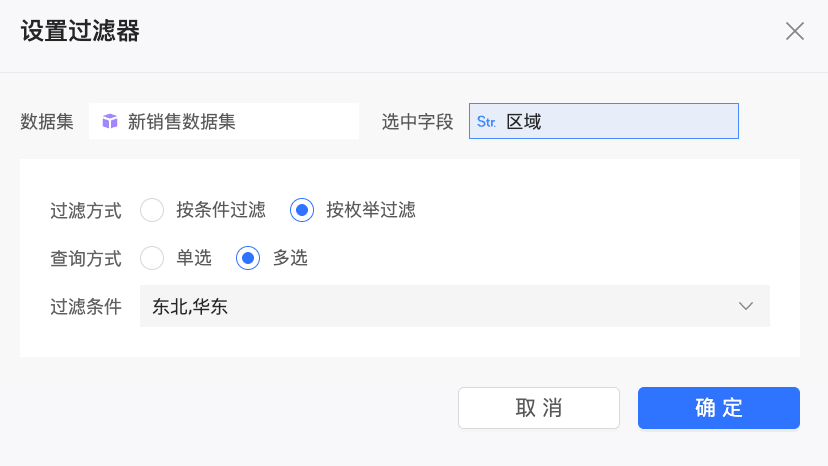Expand the 过滤条件 dropdown arrow
The width and height of the screenshot is (828, 466).
pyautogui.click(x=746, y=306)
